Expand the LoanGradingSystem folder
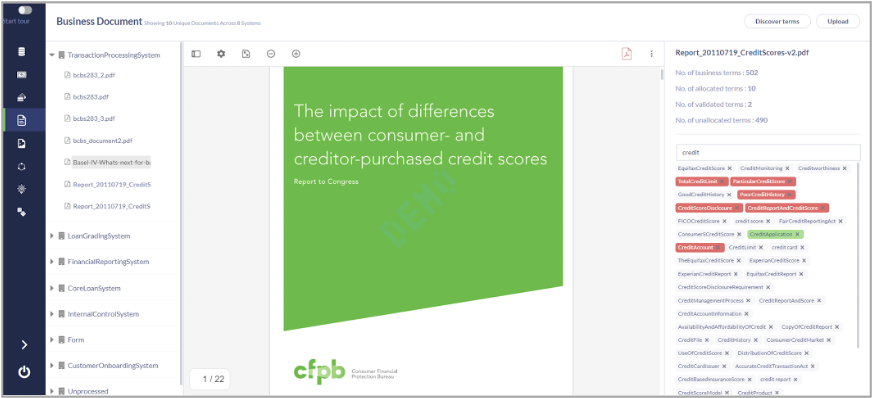 pos(52,236)
